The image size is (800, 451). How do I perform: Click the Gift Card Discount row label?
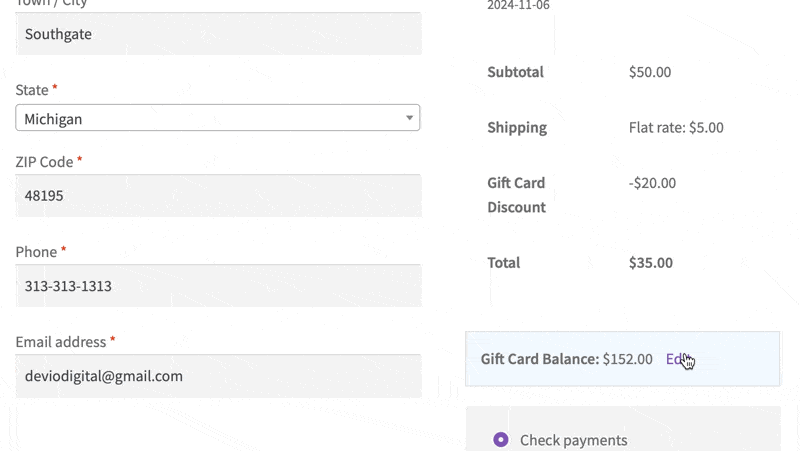pos(516,195)
